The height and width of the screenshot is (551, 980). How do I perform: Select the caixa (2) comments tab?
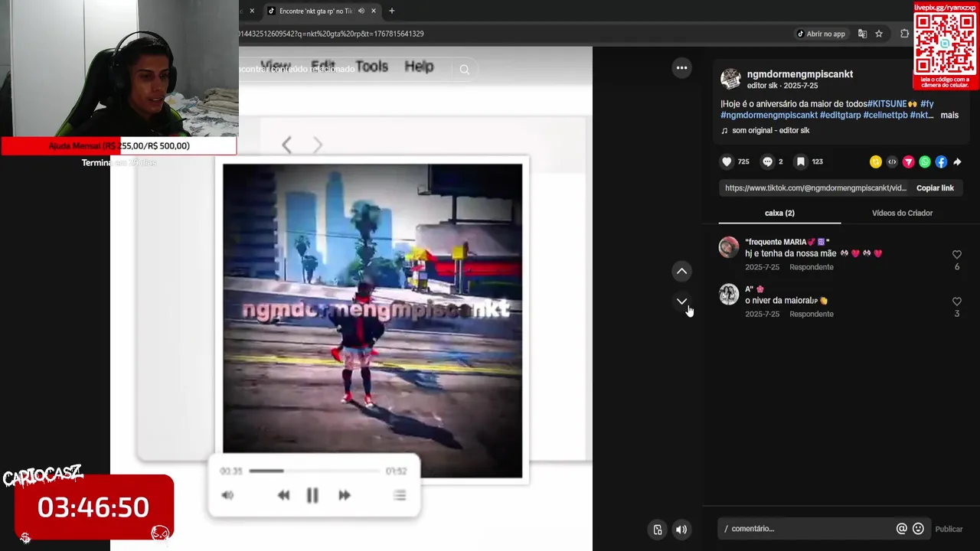point(779,213)
